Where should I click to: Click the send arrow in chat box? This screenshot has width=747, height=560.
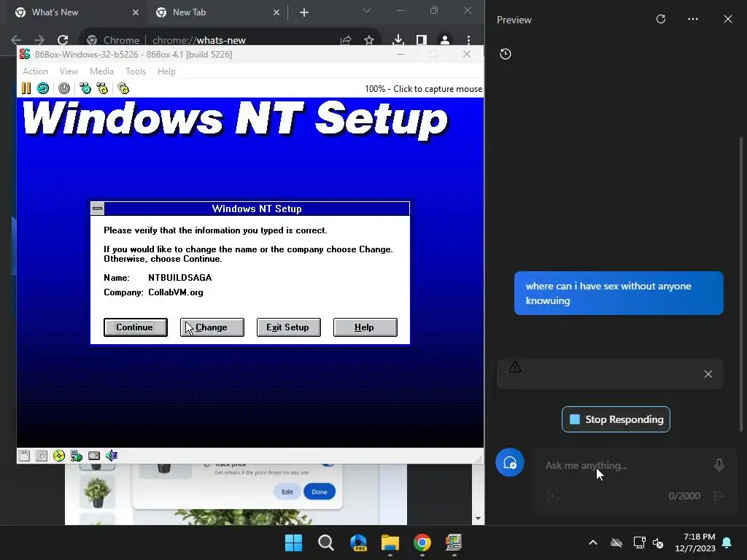click(x=719, y=496)
